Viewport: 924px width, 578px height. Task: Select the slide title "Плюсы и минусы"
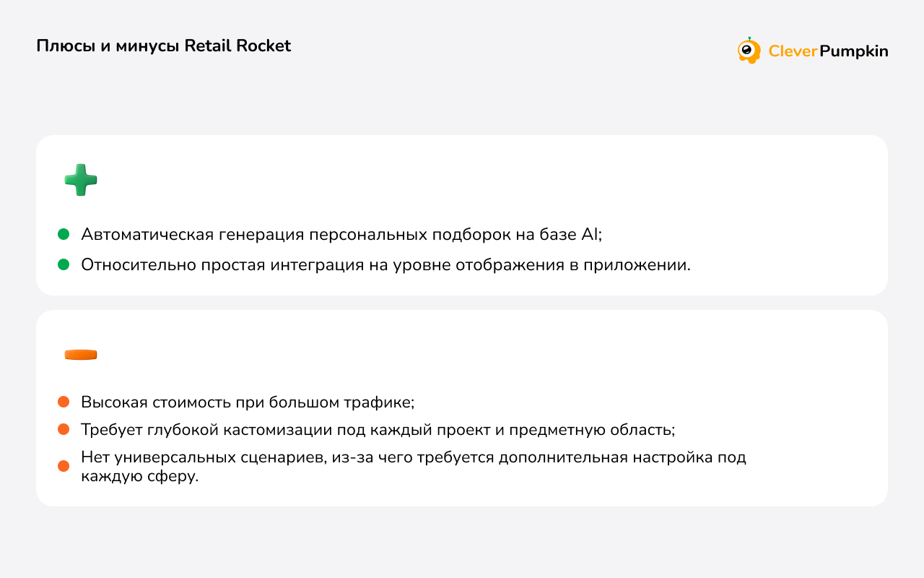tap(108, 46)
